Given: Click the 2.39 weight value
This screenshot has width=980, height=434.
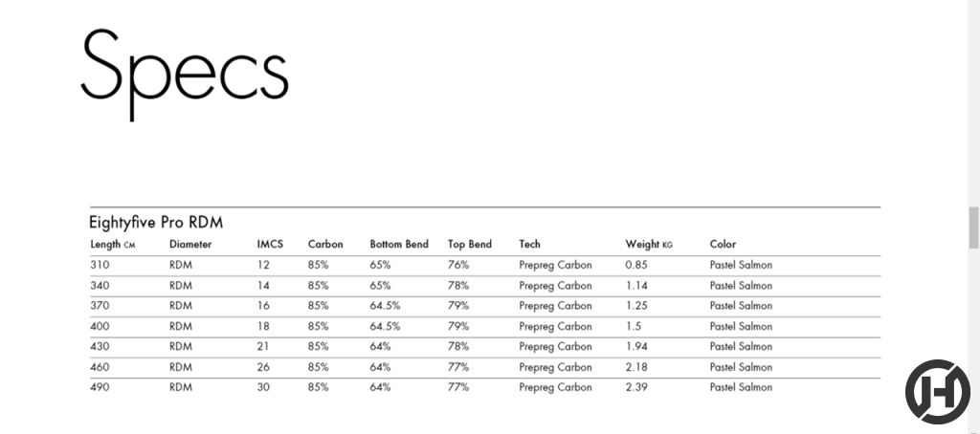Looking at the screenshot, I should click(636, 388).
